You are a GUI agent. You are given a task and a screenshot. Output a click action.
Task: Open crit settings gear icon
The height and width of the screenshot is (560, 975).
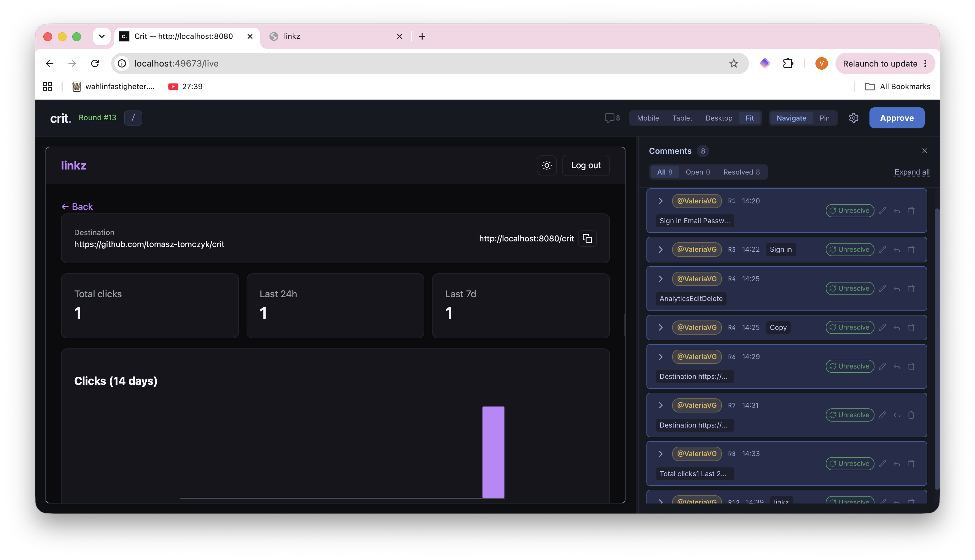[x=853, y=118]
